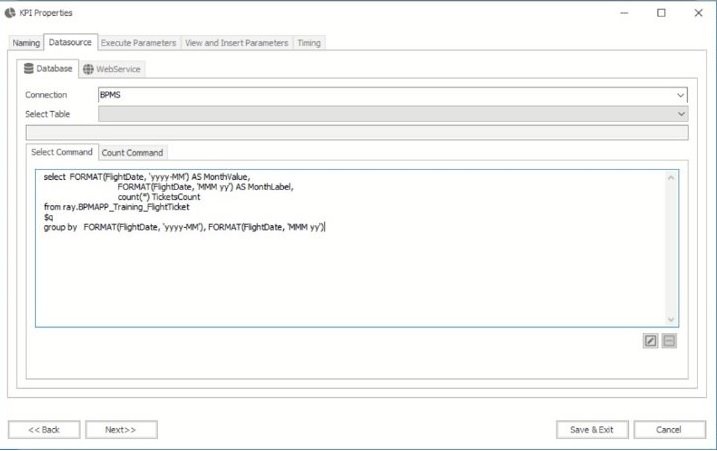717x451 pixels.
Task: Switch to the Count Command tab
Action: [x=132, y=152]
